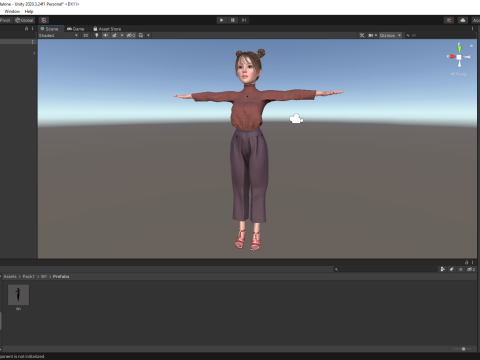
Task: Open the scene camera settings dropdown
Action: point(372,35)
